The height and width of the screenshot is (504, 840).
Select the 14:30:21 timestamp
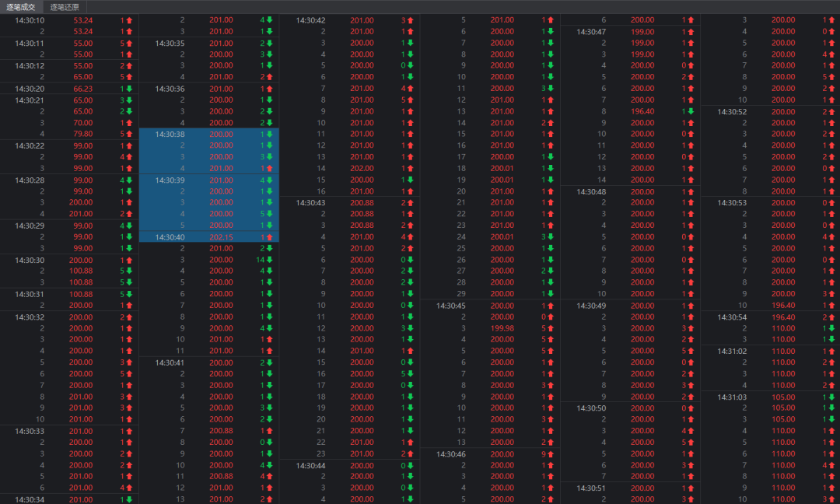(x=30, y=100)
